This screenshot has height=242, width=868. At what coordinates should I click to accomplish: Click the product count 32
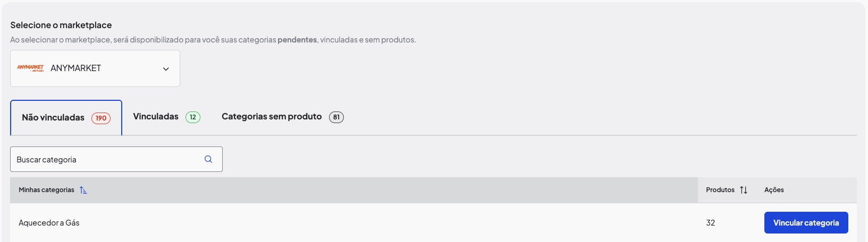tap(711, 223)
